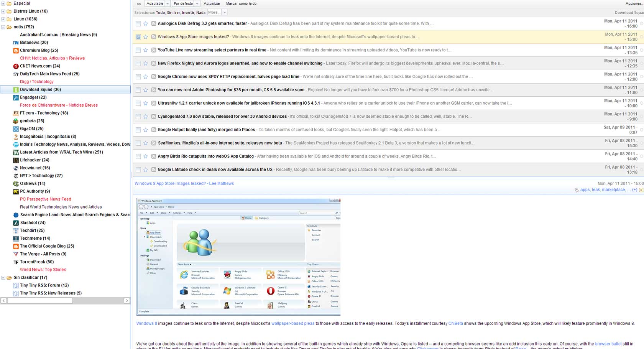Check the Auslogics Disk Defrag article checkbox
This screenshot has height=349, width=644.
point(138,23)
